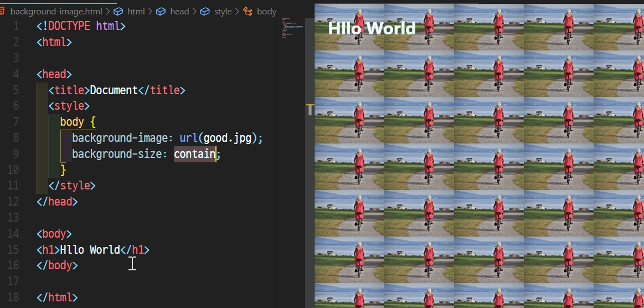This screenshot has height=308, width=644.
Task: Click the background-size property name
Action: pos(117,153)
